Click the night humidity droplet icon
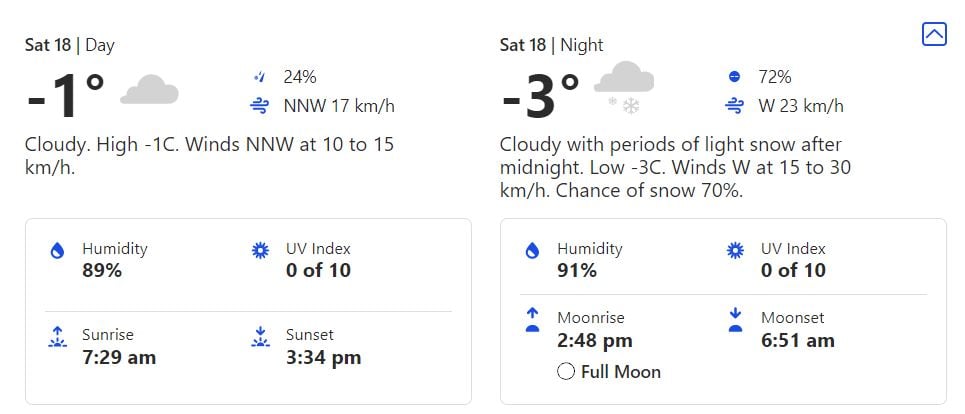Viewport: 965px width, 414px height. coord(532,251)
